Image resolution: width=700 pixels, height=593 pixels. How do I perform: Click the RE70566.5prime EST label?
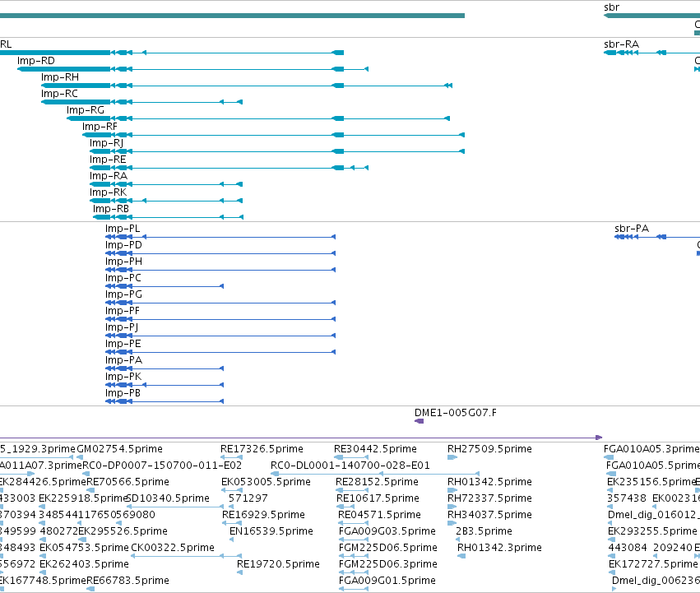[127, 482]
